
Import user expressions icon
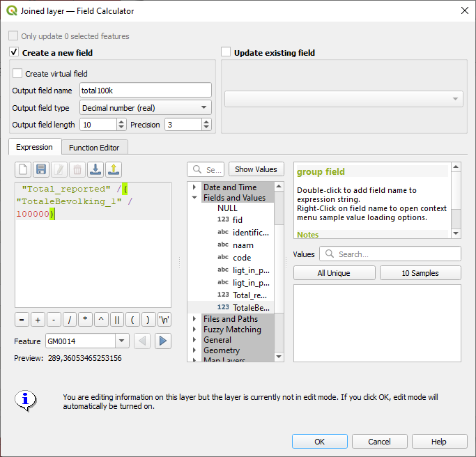point(95,169)
